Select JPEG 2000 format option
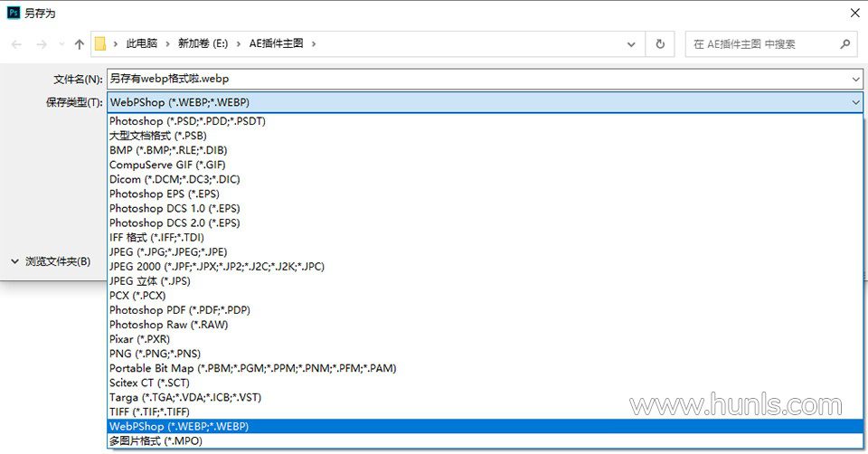Screen dimensions: 868x454 pyautogui.click(x=485, y=266)
